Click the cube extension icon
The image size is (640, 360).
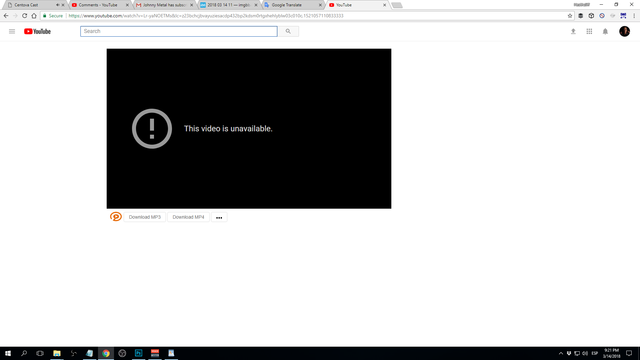[591, 16]
